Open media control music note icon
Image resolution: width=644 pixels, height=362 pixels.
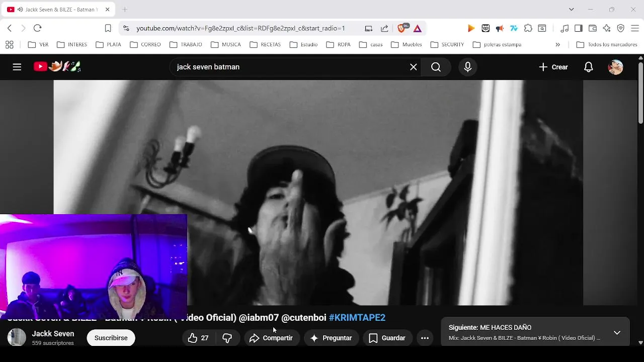pyautogui.click(x=565, y=28)
